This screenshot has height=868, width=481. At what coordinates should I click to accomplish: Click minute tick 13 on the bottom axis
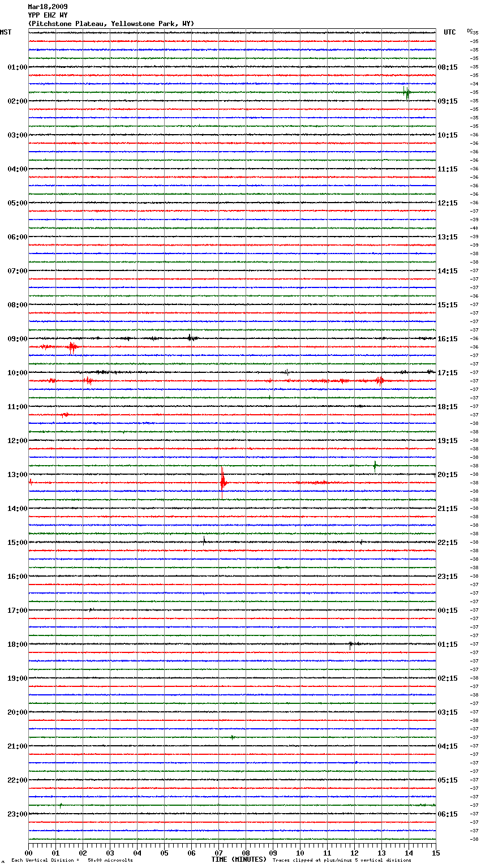pyautogui.click(x=381, y=853)
